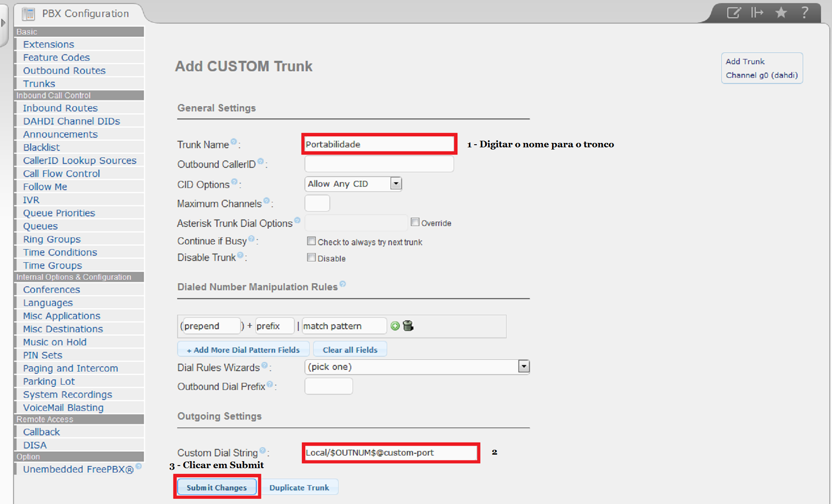Click help bubble beside Custom Dial String
Screen dimensions: 832x504
262,450
